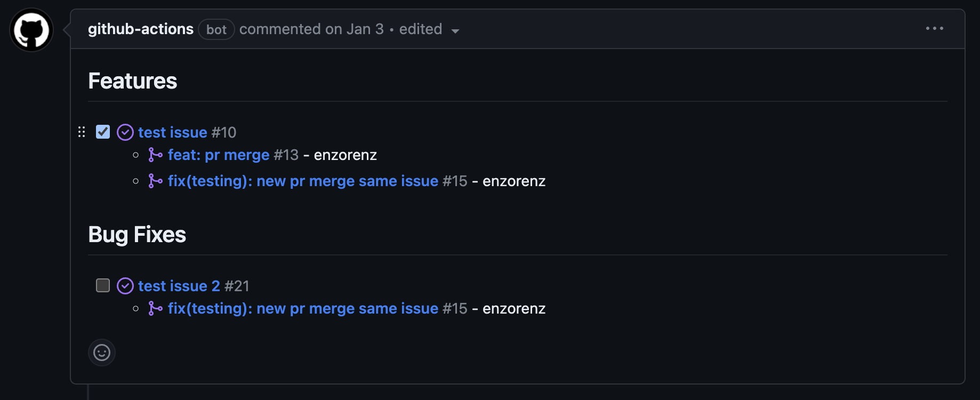Click the github-actions username
This screenshot has width=980, height=400.
(140, 29)
